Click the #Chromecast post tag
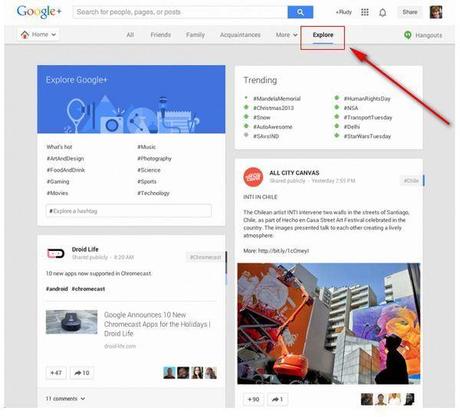 click(x=205, y=257)
